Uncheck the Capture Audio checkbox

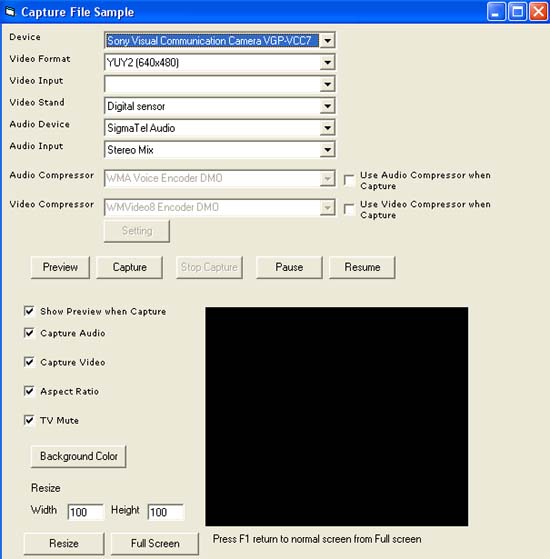29,333
